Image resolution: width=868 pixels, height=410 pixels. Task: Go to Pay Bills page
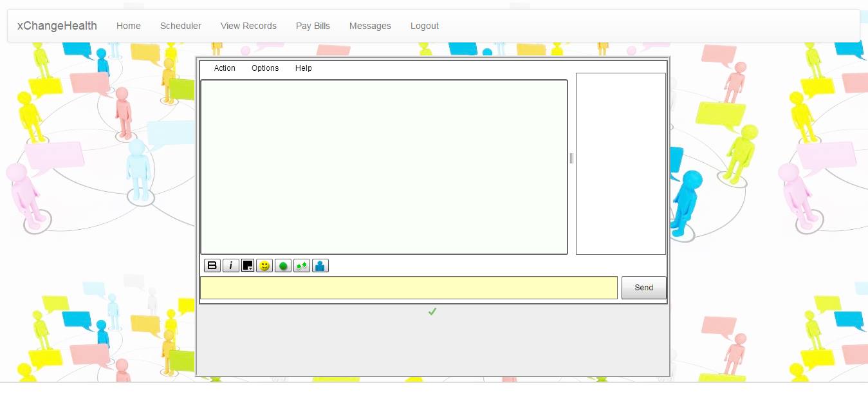tap(313, 26)
